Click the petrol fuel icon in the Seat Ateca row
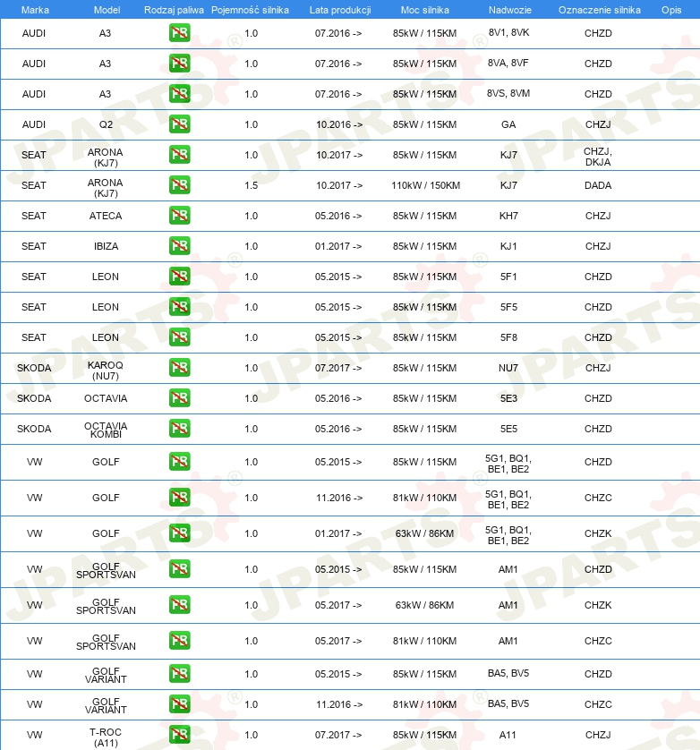The image size is (700, 750). coord(179,216)
